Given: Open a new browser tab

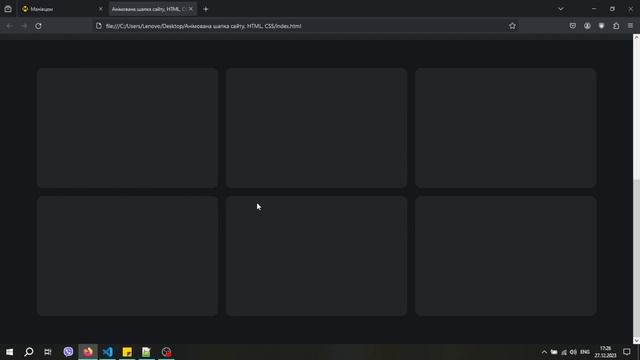Looking at the screenshot, I should pos(206,9).
